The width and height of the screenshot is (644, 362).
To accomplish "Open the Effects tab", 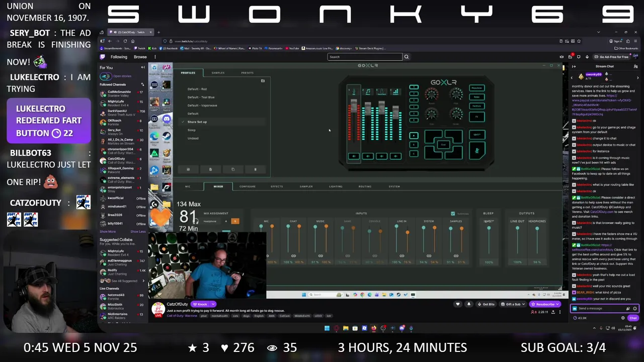I will click(x=277, y=187).
